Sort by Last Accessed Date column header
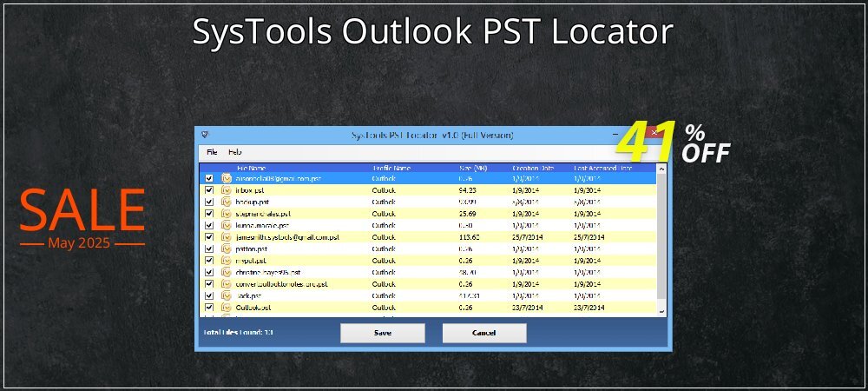Image resolution: width=868 pixels, height=391 pixels. click(x=603, y=168)
